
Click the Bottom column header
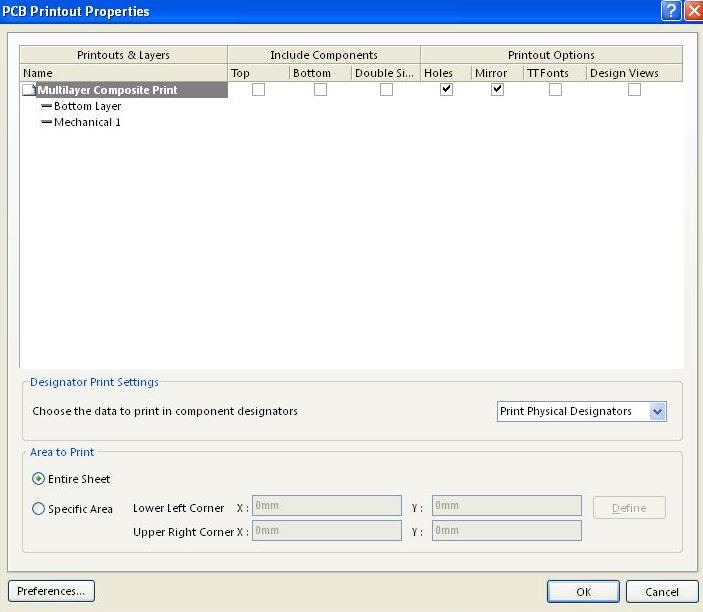(x=320, y=73)
